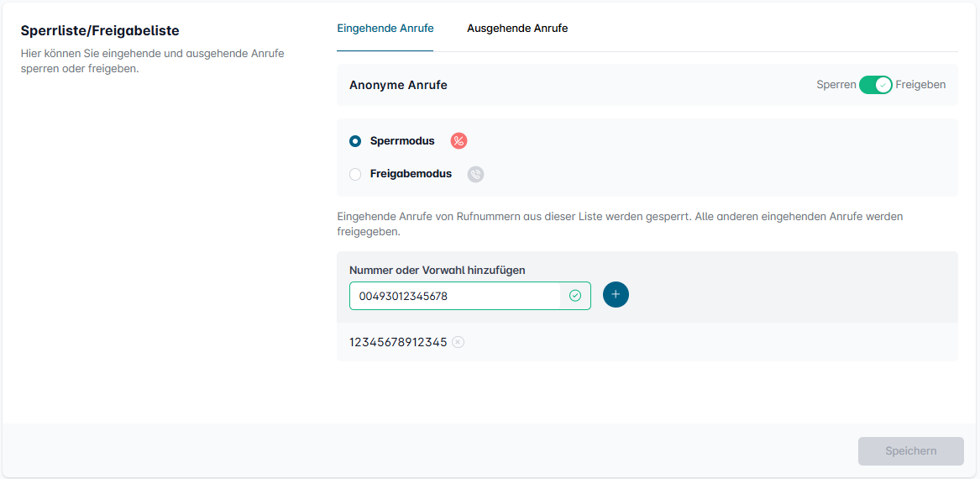
Task: Click the Freigeben label next to the switch
Action: (920, 85)
